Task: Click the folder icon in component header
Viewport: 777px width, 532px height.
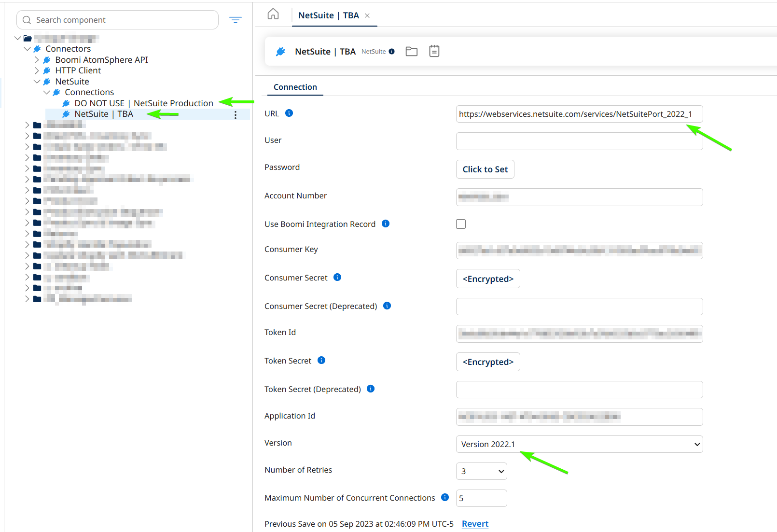Action: point(411,51)
